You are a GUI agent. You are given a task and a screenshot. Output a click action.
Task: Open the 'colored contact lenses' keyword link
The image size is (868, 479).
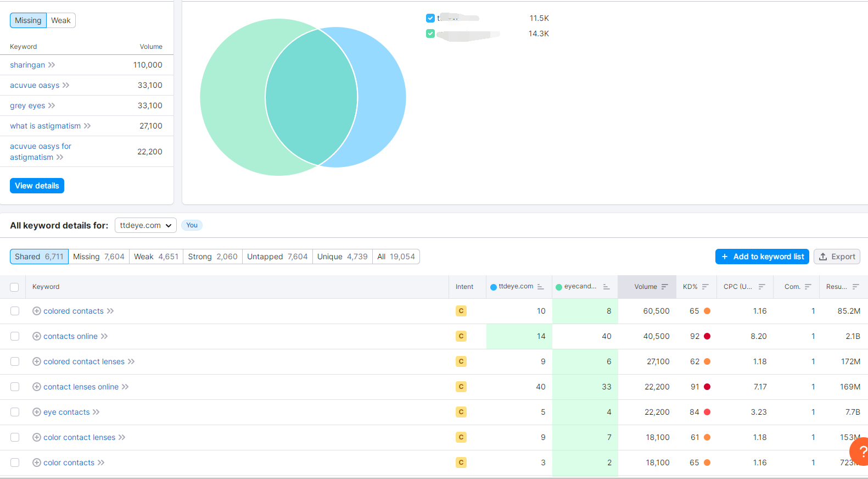coord(84,361)
